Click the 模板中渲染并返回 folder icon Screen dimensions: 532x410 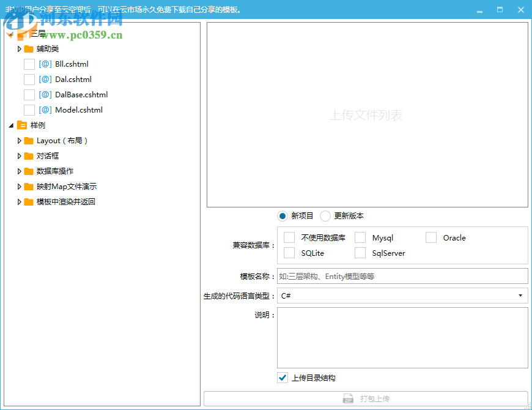29,201
